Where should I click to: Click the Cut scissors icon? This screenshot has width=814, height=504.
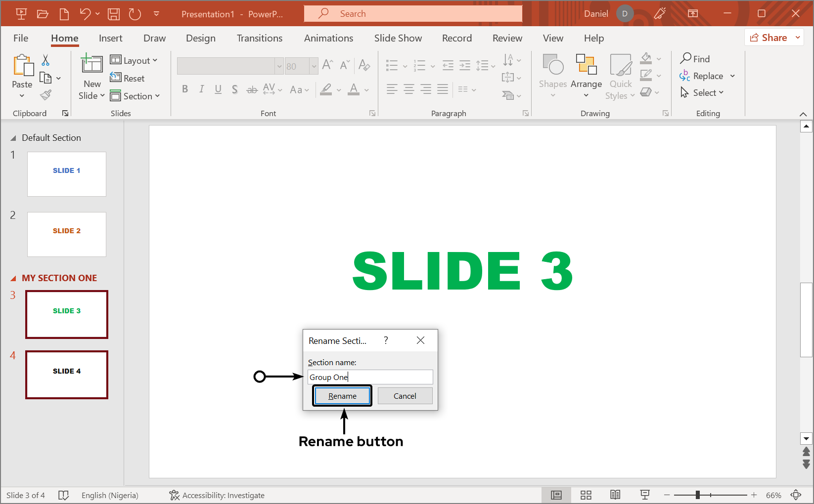tap(45, 60)
